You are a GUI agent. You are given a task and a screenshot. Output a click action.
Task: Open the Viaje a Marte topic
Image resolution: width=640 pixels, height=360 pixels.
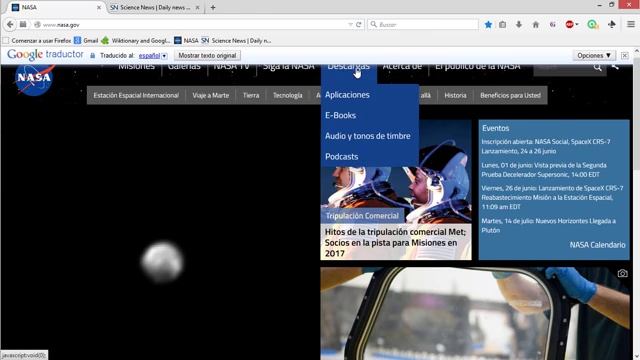(x=211, y=96)
